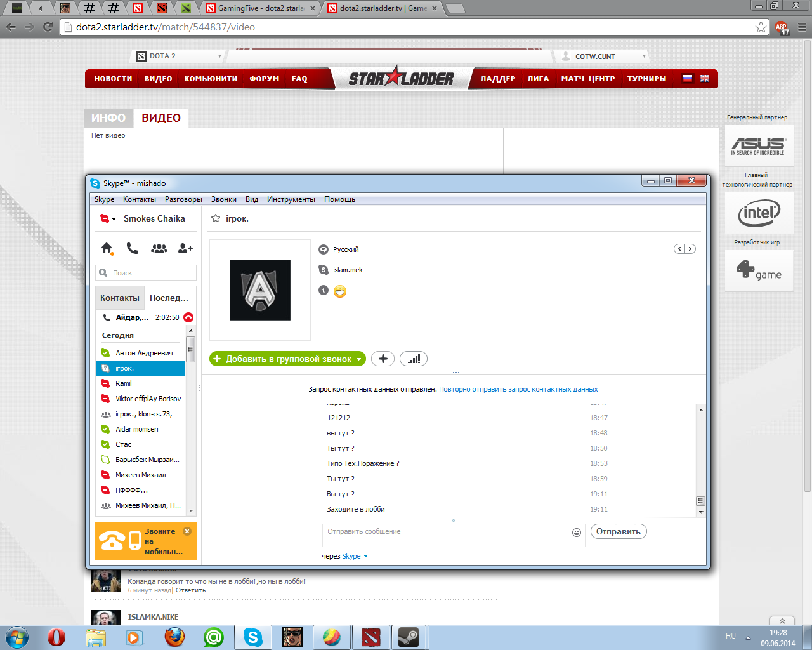Select contact Ramil
The image size is (812, 650).
coord(141,383)
